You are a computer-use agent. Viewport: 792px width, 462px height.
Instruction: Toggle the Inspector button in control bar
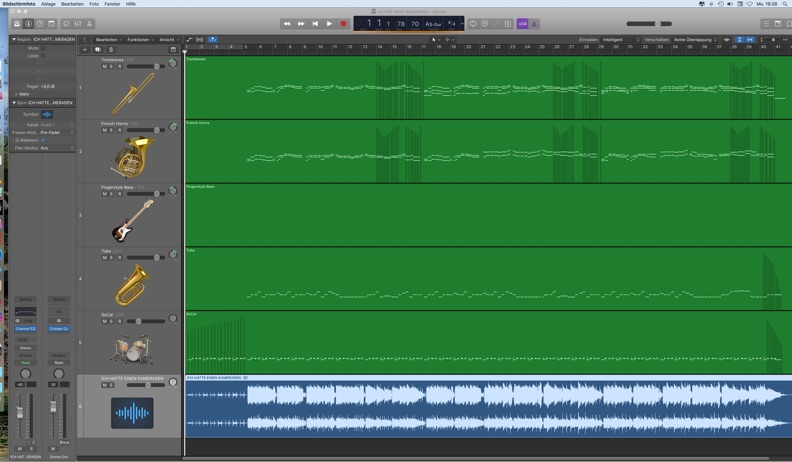pos(28,24)
